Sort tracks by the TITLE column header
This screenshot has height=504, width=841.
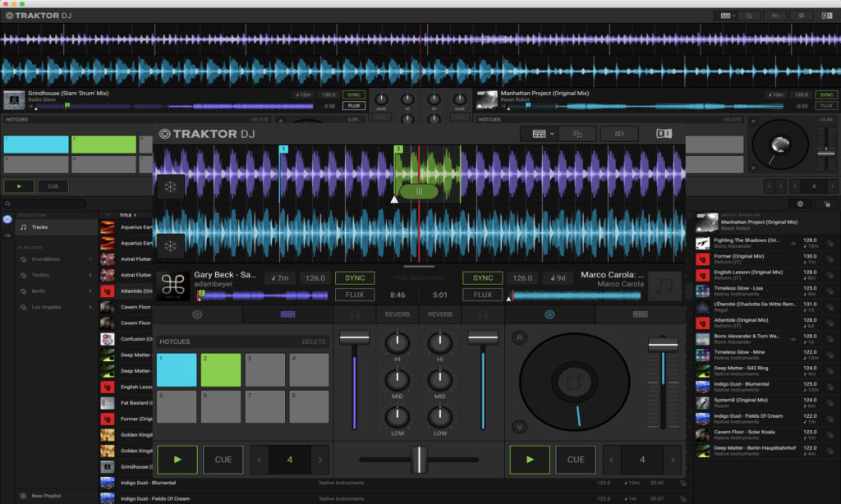pos(126,215)
